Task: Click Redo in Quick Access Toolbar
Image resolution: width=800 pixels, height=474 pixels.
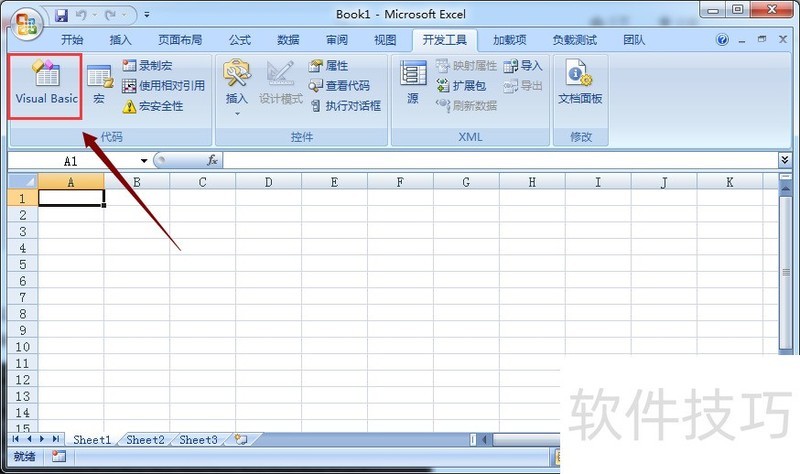Action: (x=110, y=15)
